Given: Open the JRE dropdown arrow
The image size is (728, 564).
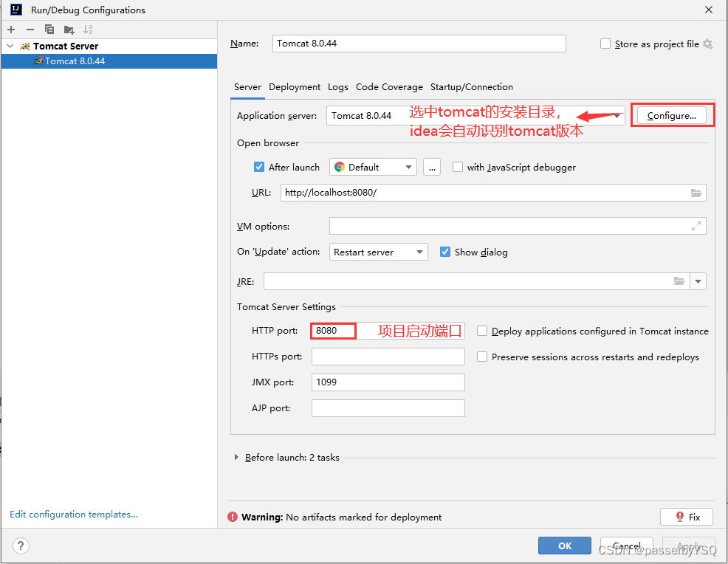Looking at the screenshot, I should click(x=698, y=281).
